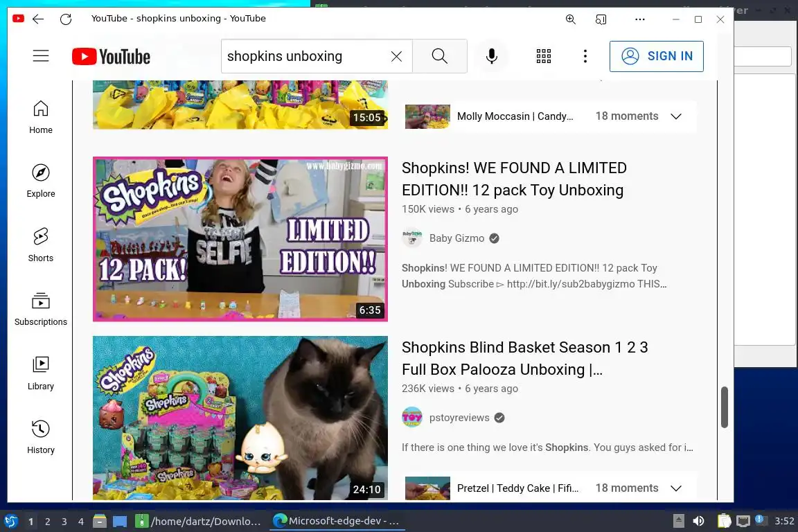Select the Microsoft-edge-dev taskbar entry
Screen dimensions: 798x532
[x=337, y=522]
